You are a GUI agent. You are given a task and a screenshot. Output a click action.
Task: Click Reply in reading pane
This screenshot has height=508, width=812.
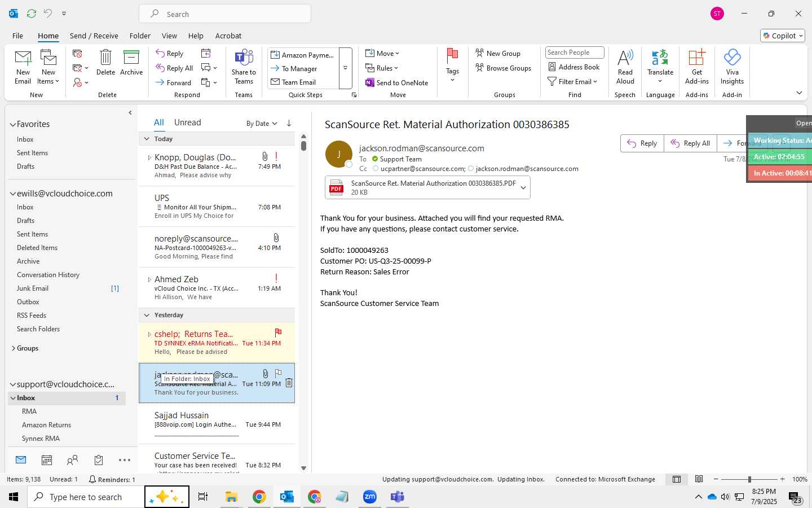[x=642, y=143]
